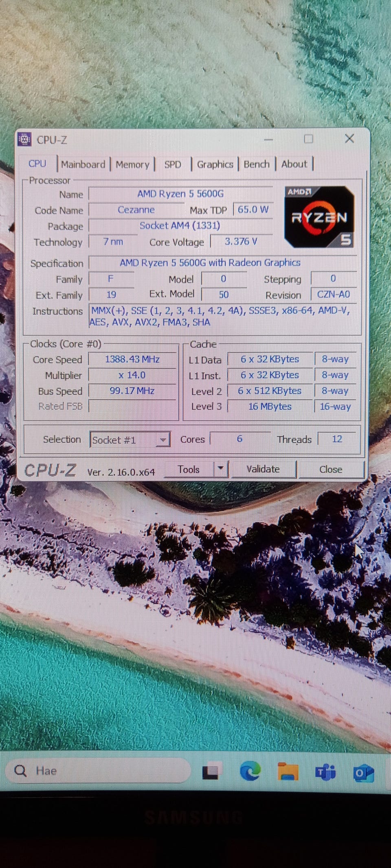391x868 pixels.
Task: Click the empty Rated FSB field
Action: pos(132,406)
